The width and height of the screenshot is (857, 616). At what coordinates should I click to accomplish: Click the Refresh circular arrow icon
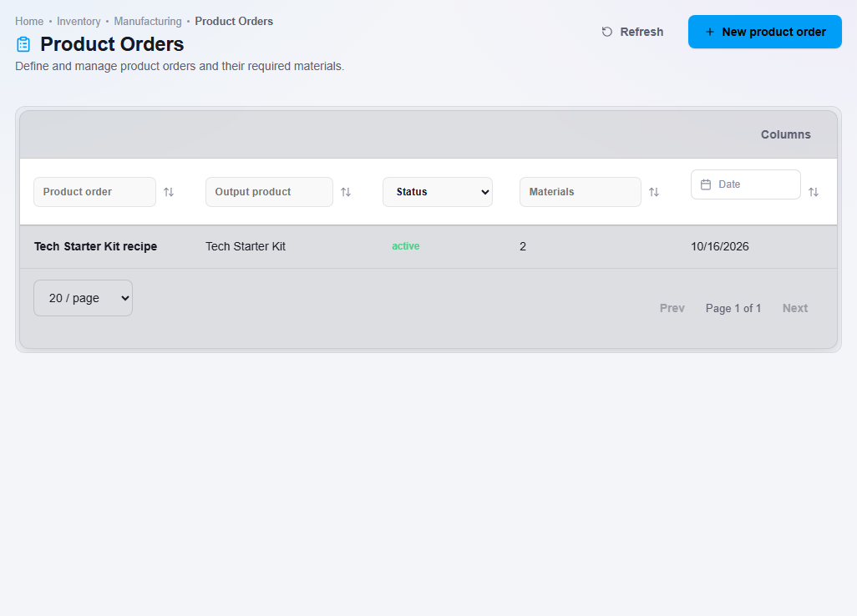606,32
